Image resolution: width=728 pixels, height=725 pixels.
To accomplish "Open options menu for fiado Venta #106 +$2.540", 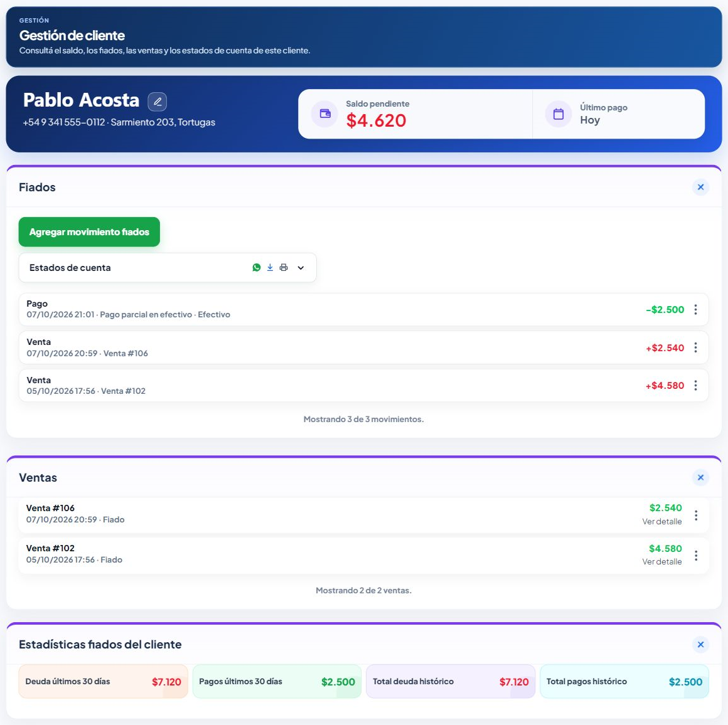I will [695, 347].
